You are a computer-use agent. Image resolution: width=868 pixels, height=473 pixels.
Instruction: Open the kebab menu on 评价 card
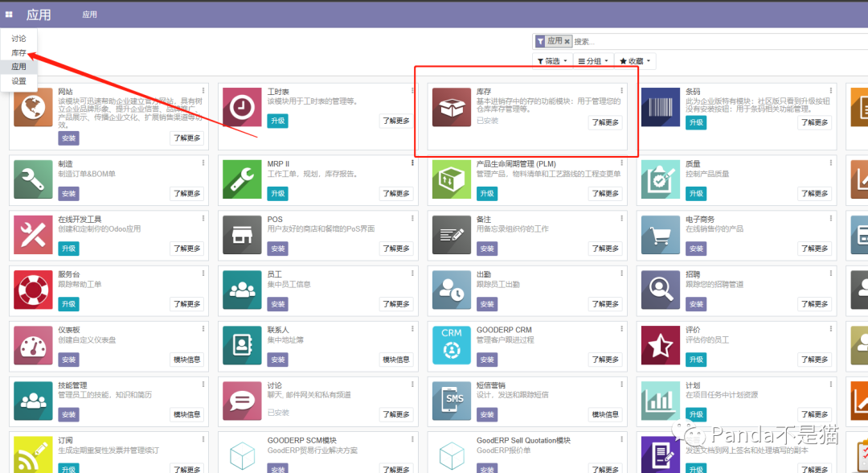(831, 328)
